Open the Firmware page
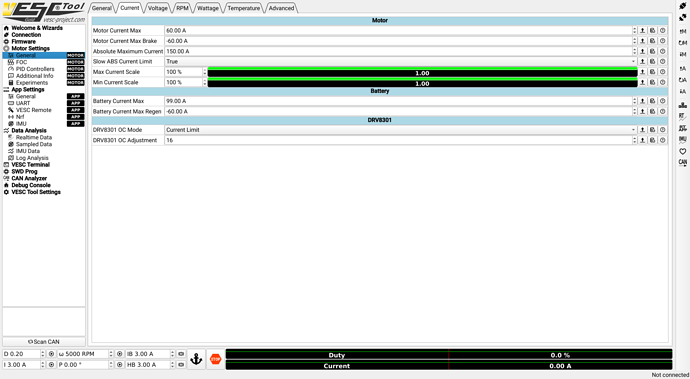 pos(23,41)
